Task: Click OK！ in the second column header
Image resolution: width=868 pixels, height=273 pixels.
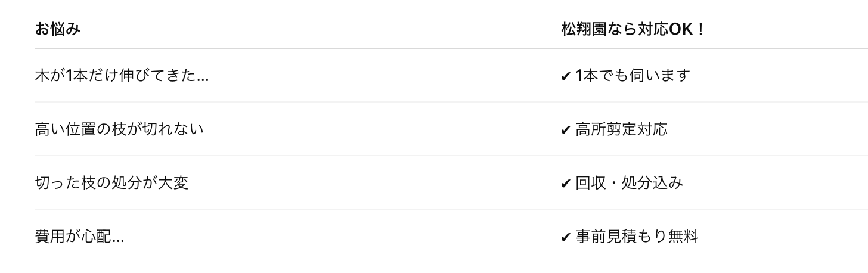Action: pyautogui.click(x=688, y=29)
